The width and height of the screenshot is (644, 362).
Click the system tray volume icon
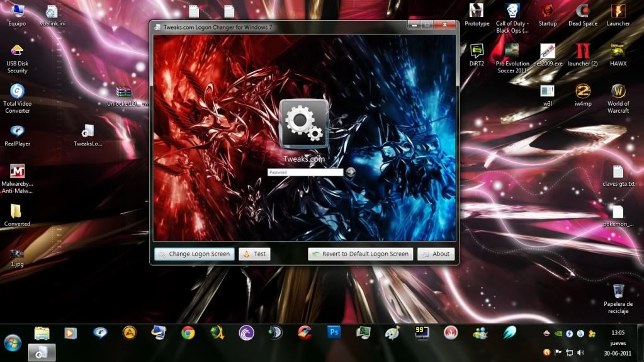580,352
